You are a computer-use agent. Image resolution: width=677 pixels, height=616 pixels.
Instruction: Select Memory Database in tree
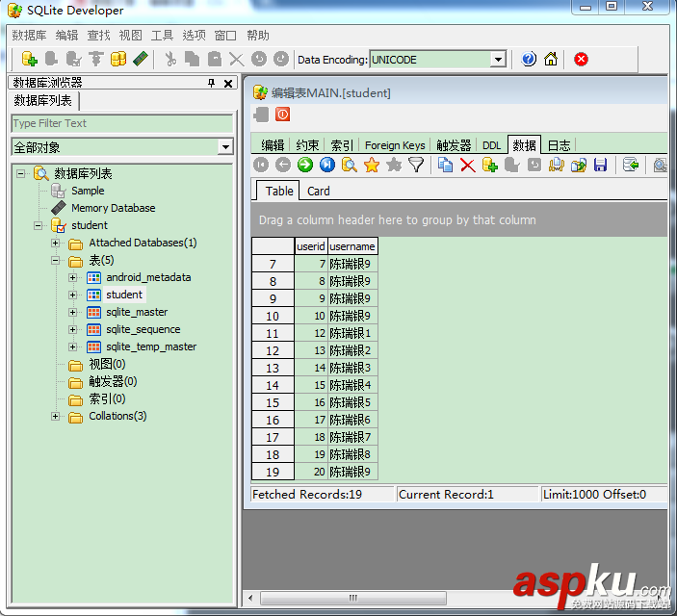click(113, 208)
